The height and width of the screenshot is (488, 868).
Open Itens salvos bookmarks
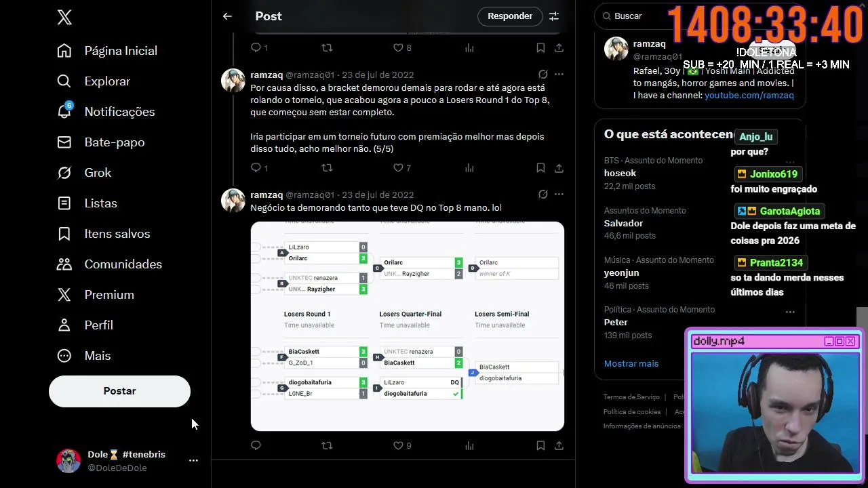(x=103, y=234)
